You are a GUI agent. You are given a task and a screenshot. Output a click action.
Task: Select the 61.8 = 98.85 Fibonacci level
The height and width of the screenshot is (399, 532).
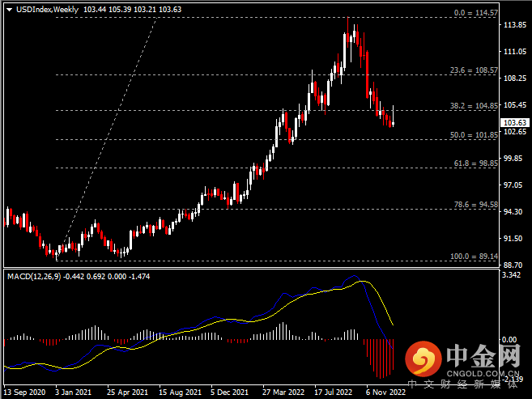coord(475,163)
